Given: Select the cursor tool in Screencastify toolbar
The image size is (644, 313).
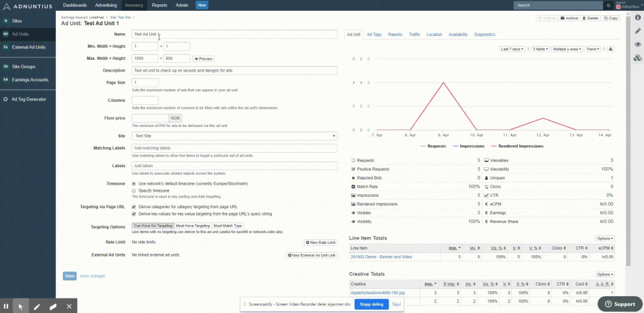Looking at the screenshot, I should [21, 306].
